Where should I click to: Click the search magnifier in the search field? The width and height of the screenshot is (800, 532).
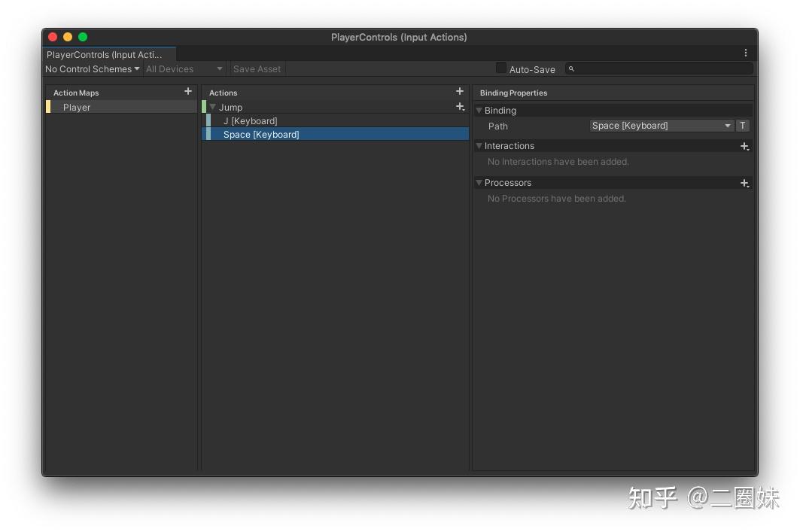pyautogui.click(x=571, y=68)
